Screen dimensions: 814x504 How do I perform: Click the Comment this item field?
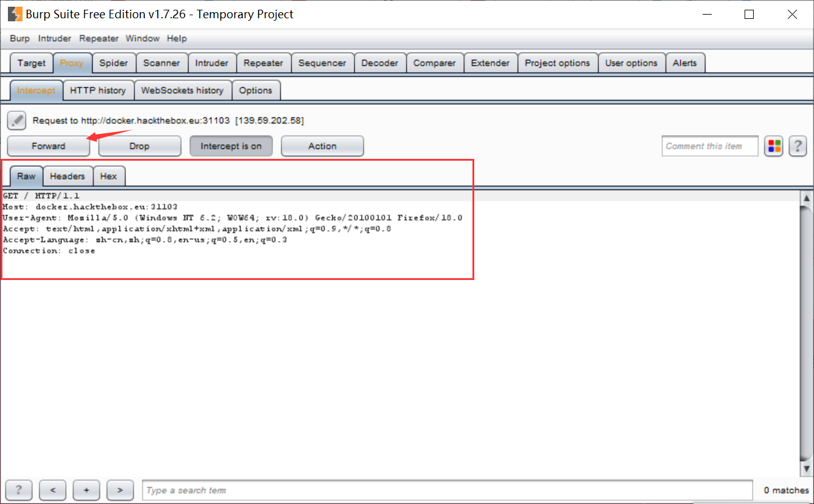pos(710,146)
